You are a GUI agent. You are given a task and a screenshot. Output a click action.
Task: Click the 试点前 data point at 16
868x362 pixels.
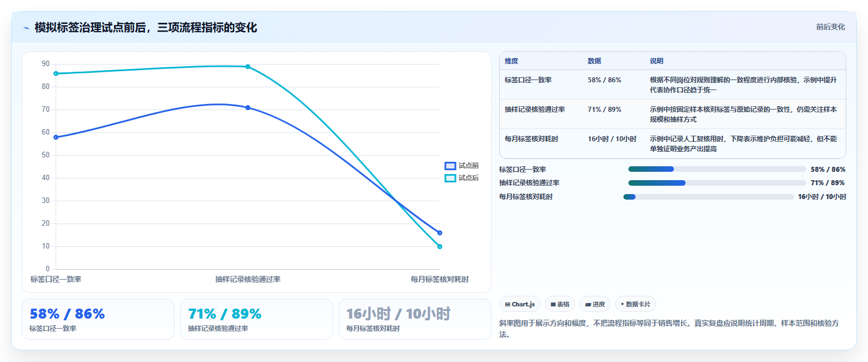440,233
